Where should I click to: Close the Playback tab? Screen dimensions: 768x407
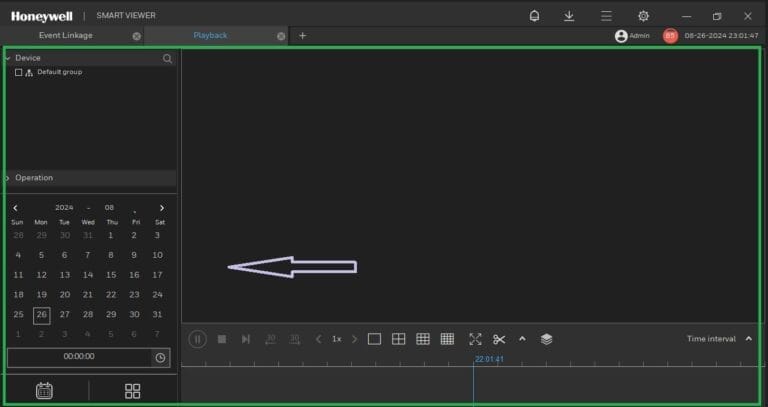pyautogui.click(x=281, y=36)
